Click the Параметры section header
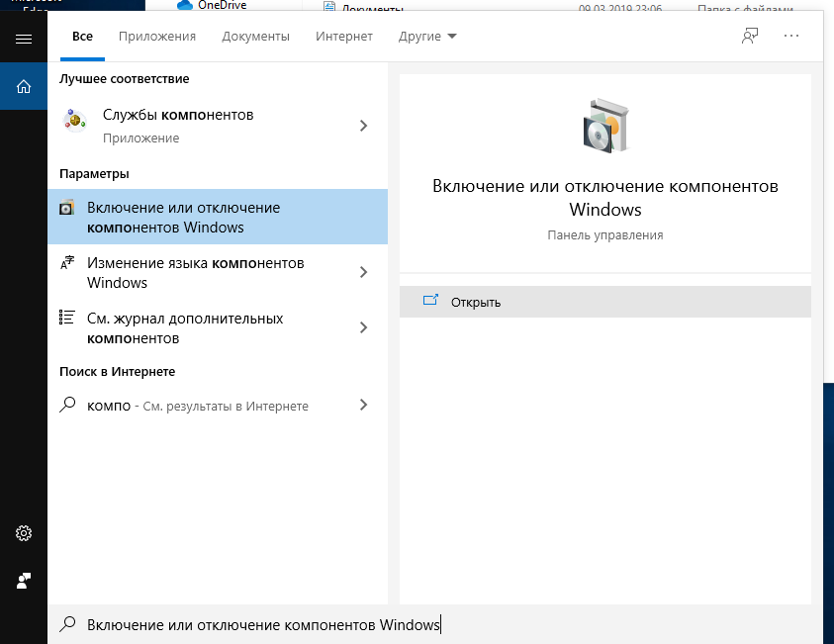834x644 pixels. point(94,174)
